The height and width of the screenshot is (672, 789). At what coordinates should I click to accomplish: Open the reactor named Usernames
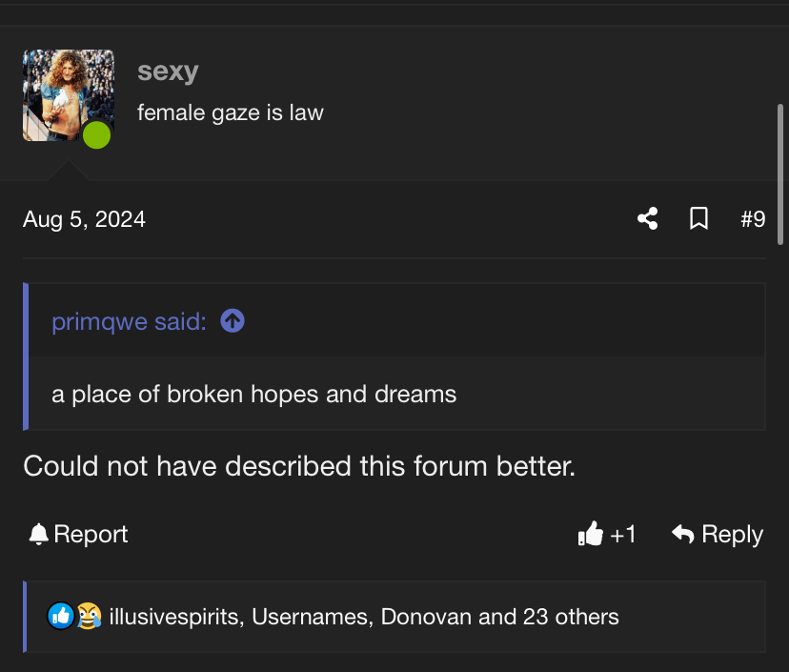pyautogui.click(x=310, y=617)
